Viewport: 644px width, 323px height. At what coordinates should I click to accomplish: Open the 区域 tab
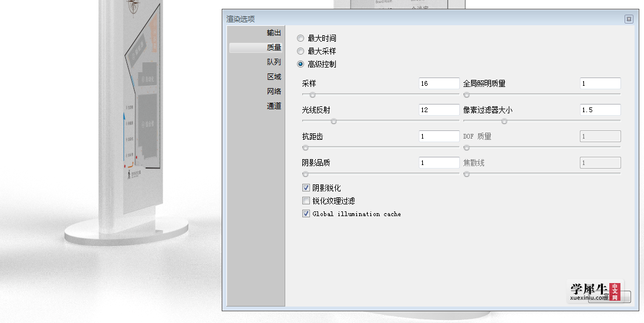(273, 77)
